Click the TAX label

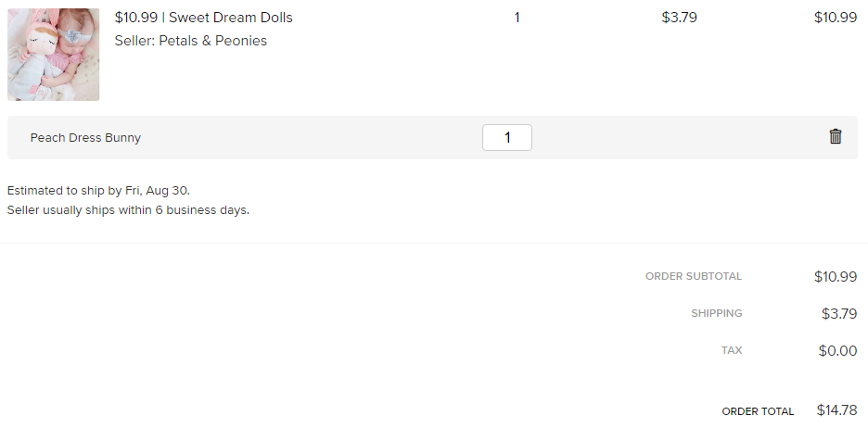(x=732, y=350)
